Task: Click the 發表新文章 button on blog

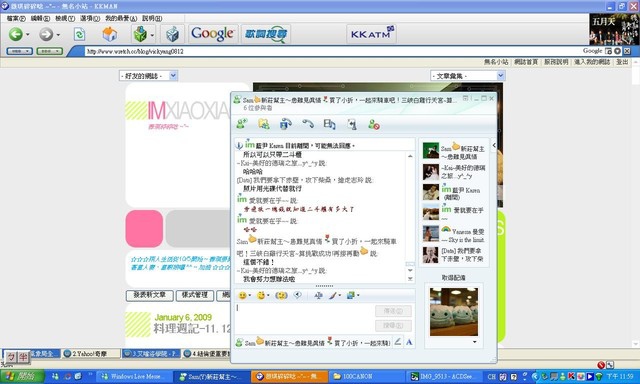Action: (x=149, y=295)
